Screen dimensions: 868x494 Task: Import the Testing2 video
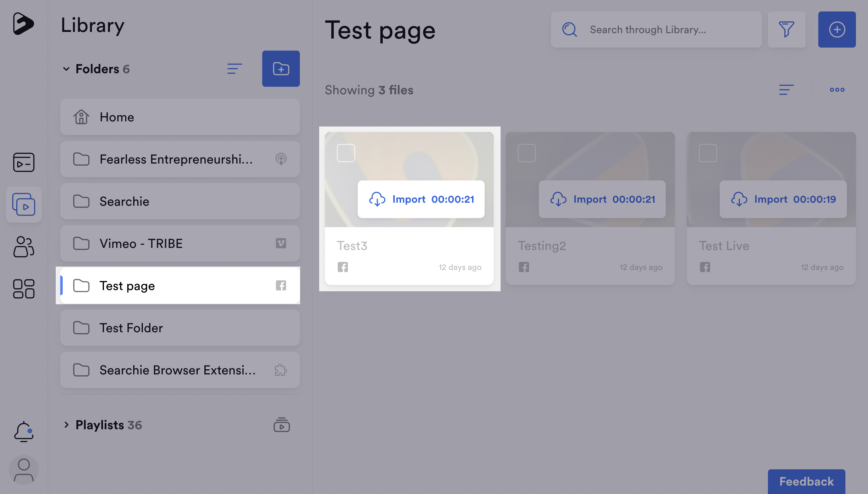[602, 199]
